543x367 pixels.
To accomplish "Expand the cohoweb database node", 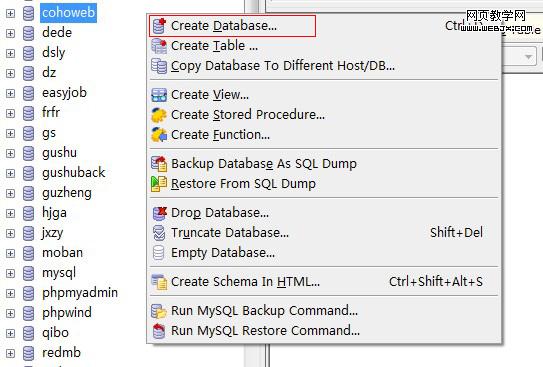I will coord(10,14).
